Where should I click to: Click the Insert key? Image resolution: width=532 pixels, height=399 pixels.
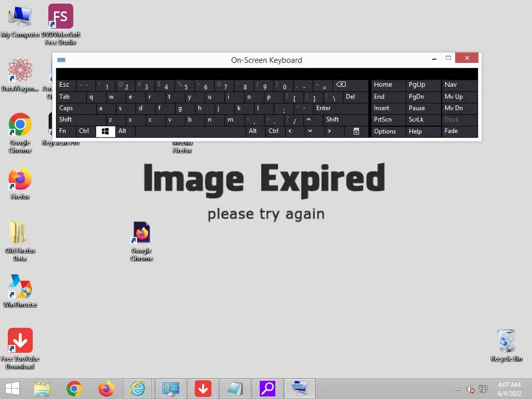point(388,108)
